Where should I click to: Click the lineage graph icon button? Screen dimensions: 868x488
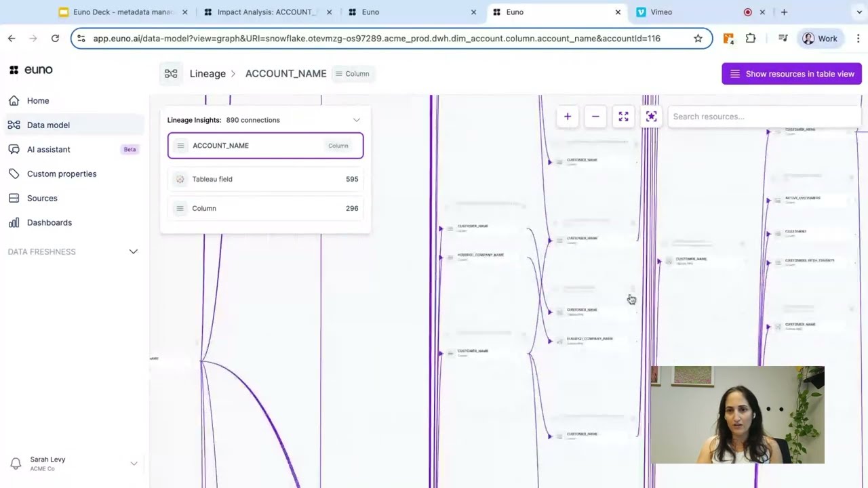(171, 73)
